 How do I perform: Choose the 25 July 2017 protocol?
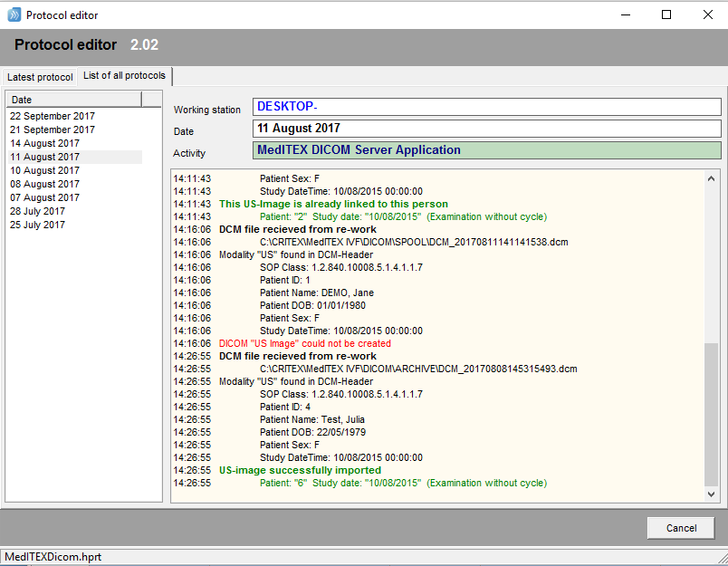coord(38,225)
